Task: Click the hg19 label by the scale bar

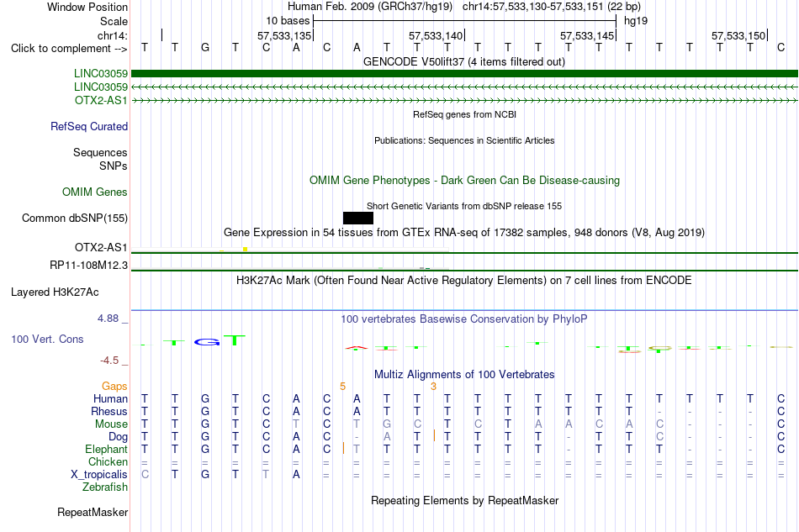Action: pos(636,21)
